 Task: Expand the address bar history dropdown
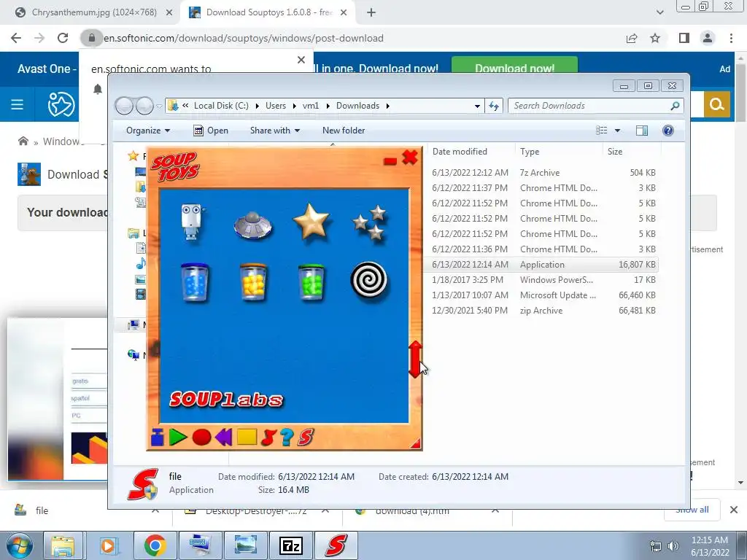click(x=477, y=106)
